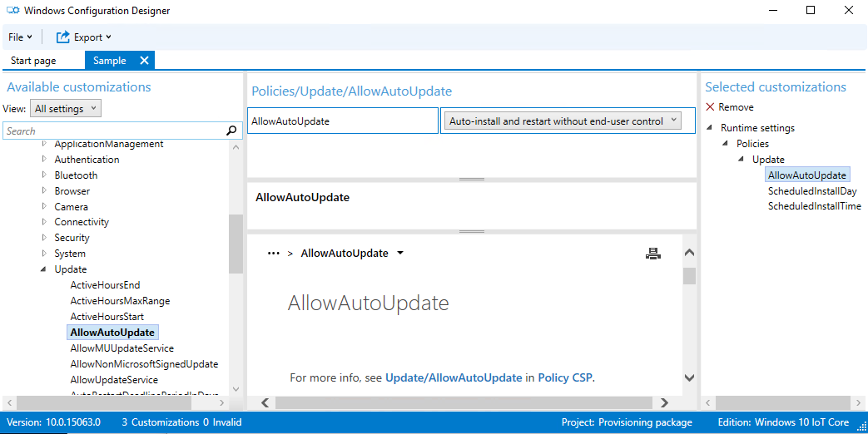The width and height of the screenshot is (868, 434).
Task: Expand the Bluetooth node
Action: [44, 175]
